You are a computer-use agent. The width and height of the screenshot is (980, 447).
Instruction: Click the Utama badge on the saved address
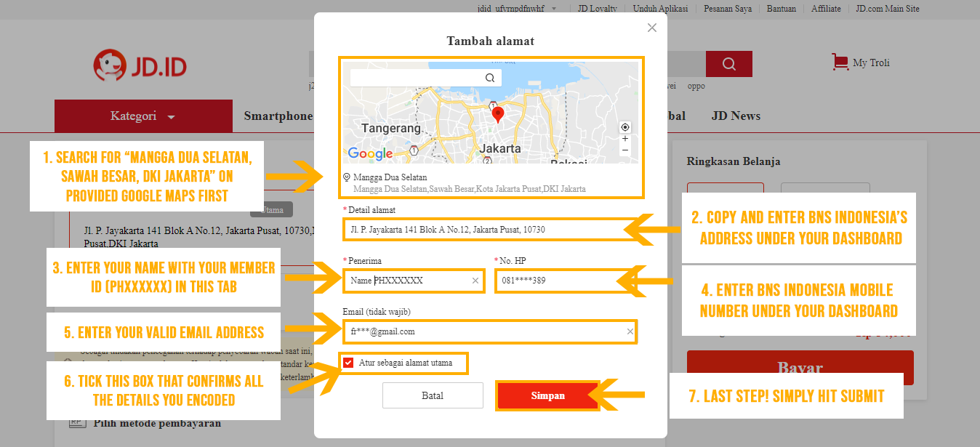tap(271, 209)
